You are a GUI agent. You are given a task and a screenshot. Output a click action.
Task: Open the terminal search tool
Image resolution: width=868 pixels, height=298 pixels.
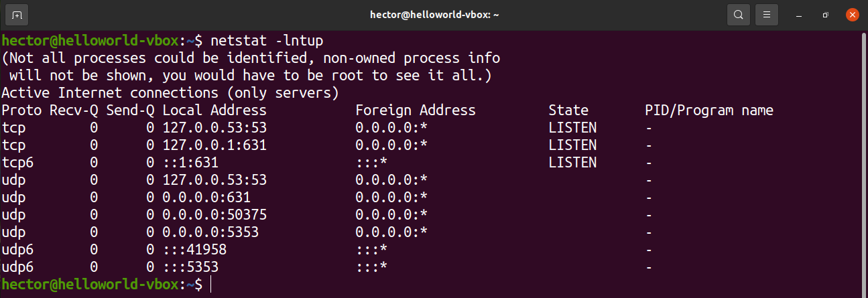(x=738, y=15)
